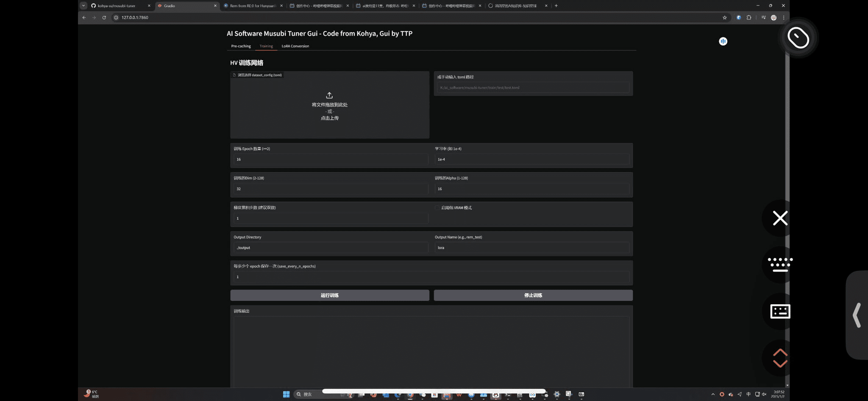This screenshot has width=868, height=401.
Task: Open the LoRA Conversion tab
Action: click(x=295, y=46)
